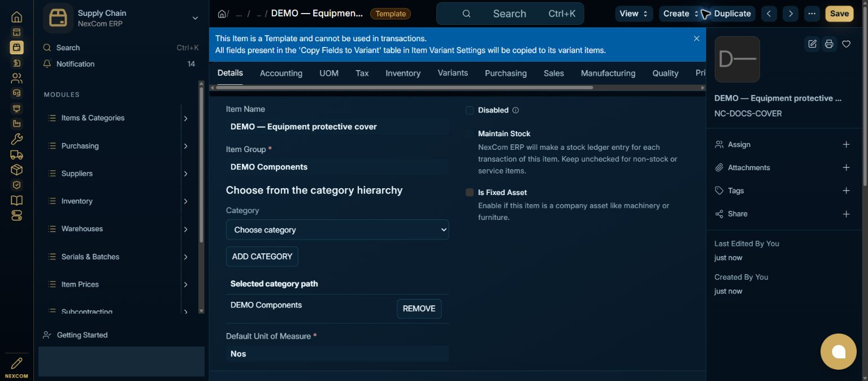Click the breadcrumb home icon

click(222, 14)
